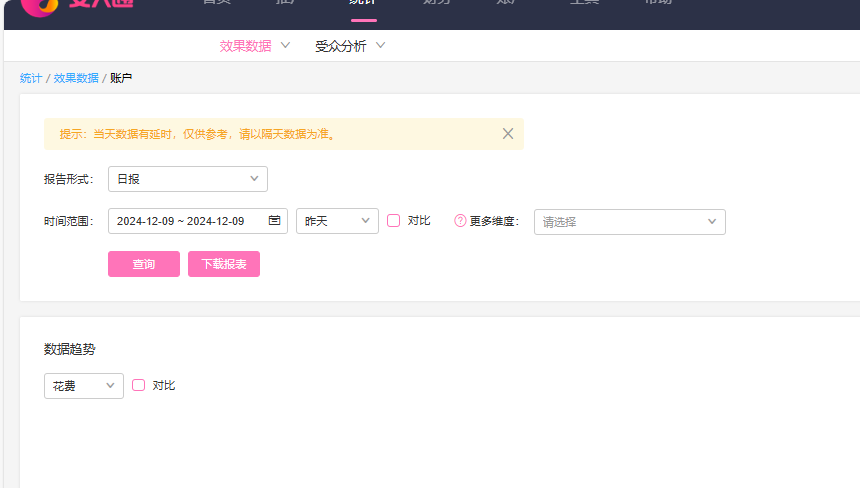Click the question mark beside 更多维度
Image resolution: width=860 pixels, height=488 pixels.
[460, 221]
